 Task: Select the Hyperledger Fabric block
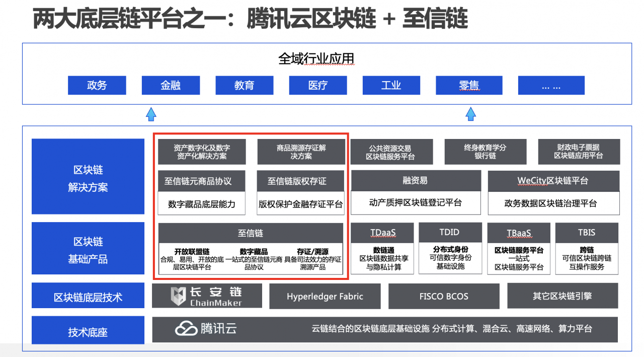325,296
